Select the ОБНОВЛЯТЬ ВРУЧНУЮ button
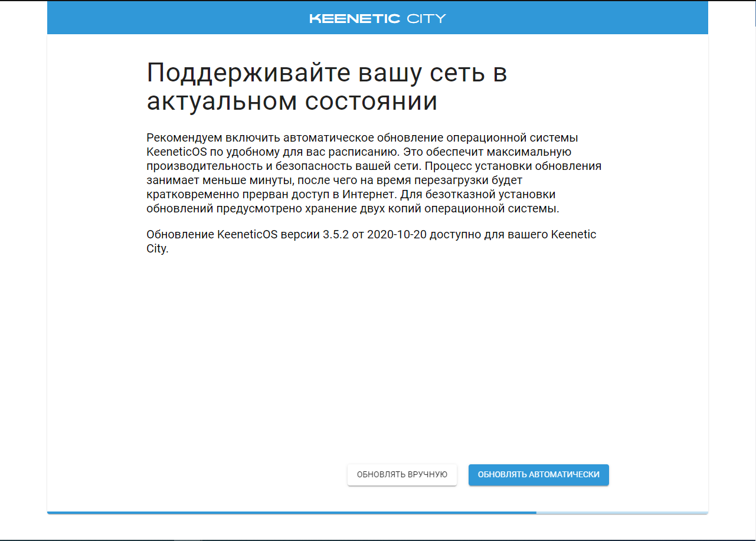This screenshot has width=756, height=541. tap(402, 475)
